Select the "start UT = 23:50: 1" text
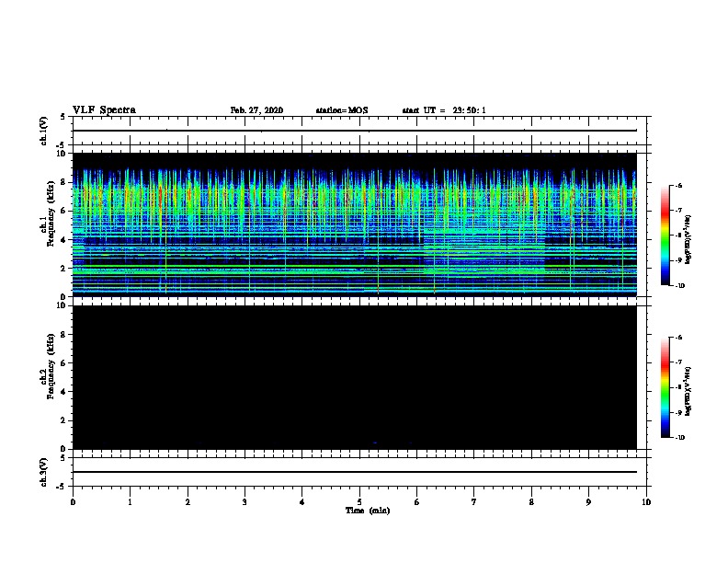The height and width of the screenshot is (563, 728). (444, 110)
